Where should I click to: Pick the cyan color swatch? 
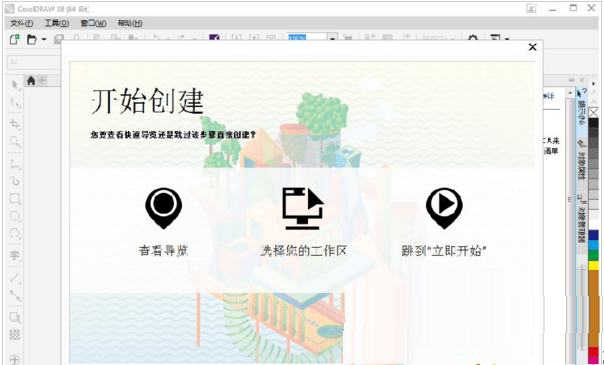click(x=594, y=245)
